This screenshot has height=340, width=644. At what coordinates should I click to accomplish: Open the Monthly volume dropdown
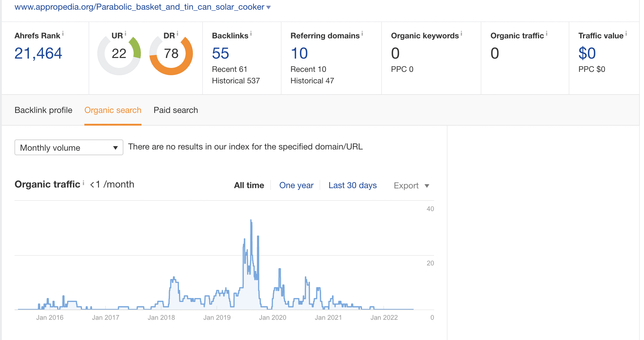[69, 148]
